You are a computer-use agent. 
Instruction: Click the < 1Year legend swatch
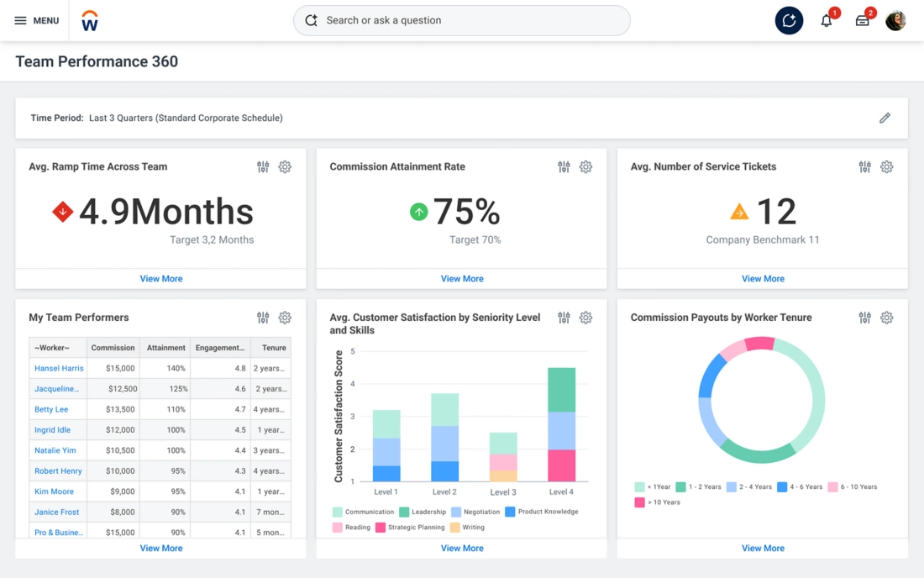[639, 487]
